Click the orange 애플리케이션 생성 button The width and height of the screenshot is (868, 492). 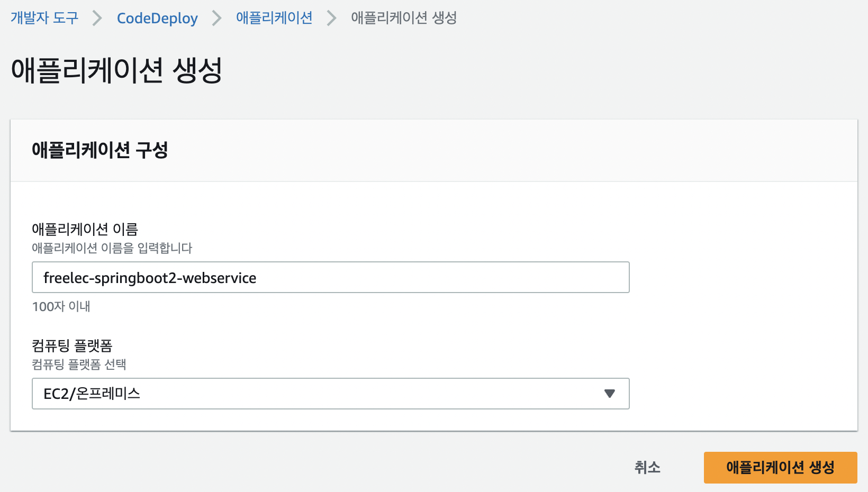780,468
